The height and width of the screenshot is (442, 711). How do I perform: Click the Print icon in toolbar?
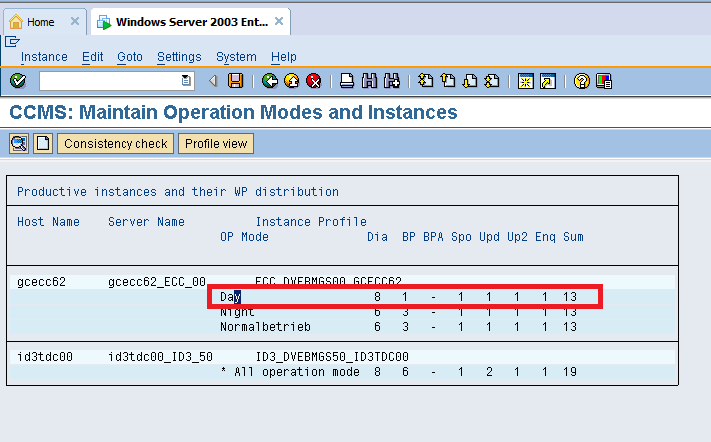click(347, 81)
